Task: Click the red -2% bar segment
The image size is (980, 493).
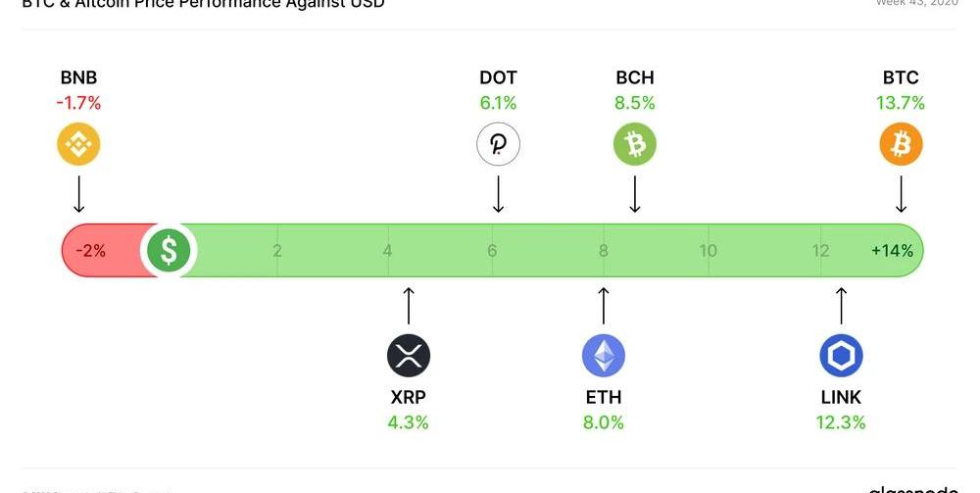Action: coord(91,251)
